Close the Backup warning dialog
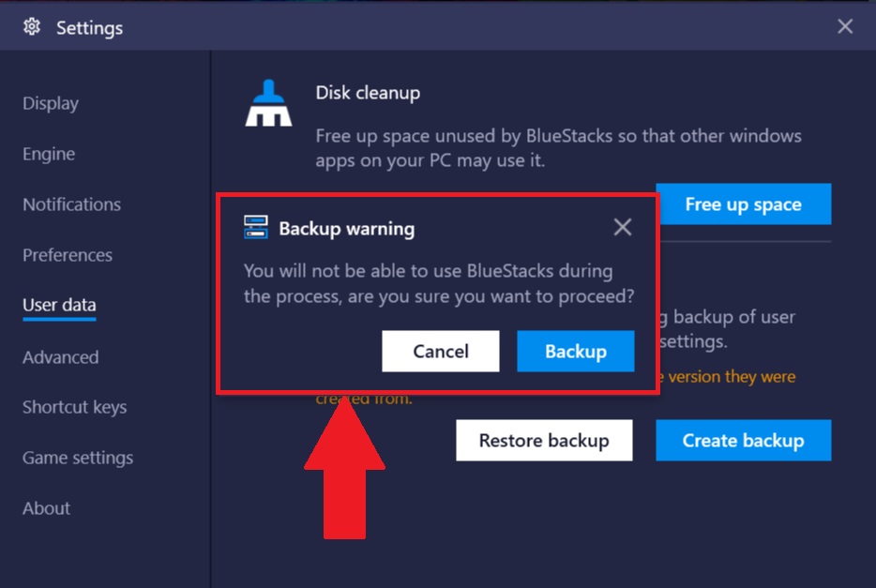The width and height of the screenshot is (876, 588). 623,227
